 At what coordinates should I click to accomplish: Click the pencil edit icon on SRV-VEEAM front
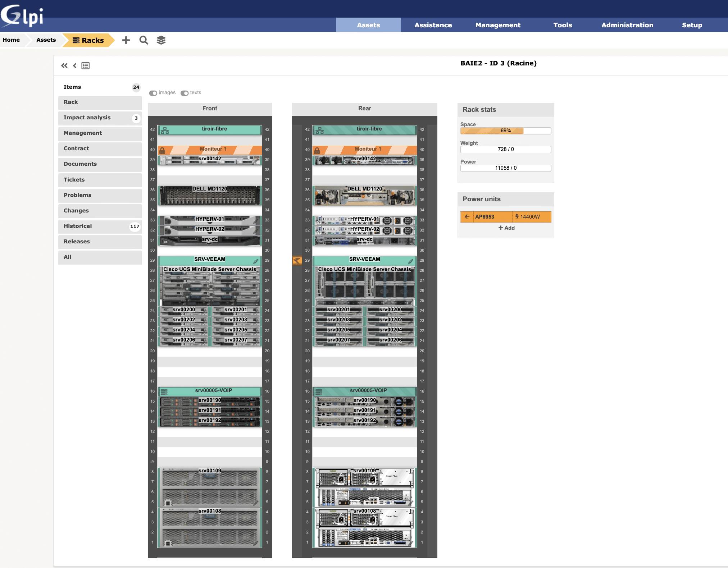pyautogui.click(x=256, y=261)
